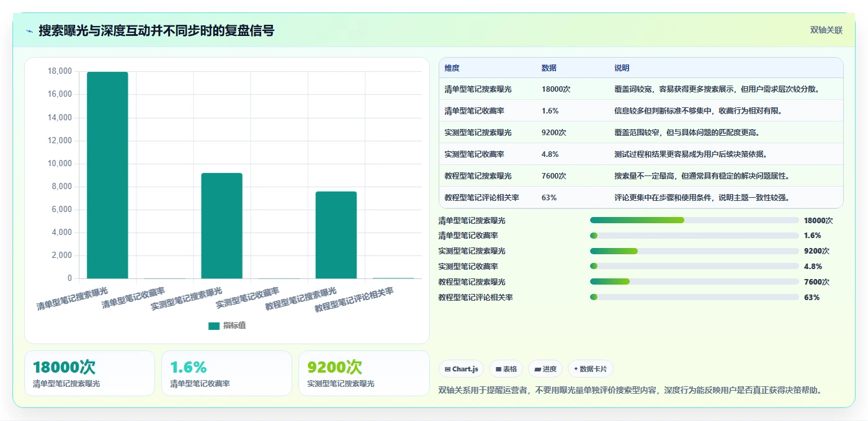Click the 63% cell in table
The width and height of the screenshot is (868, 421).
pos(548,198)
